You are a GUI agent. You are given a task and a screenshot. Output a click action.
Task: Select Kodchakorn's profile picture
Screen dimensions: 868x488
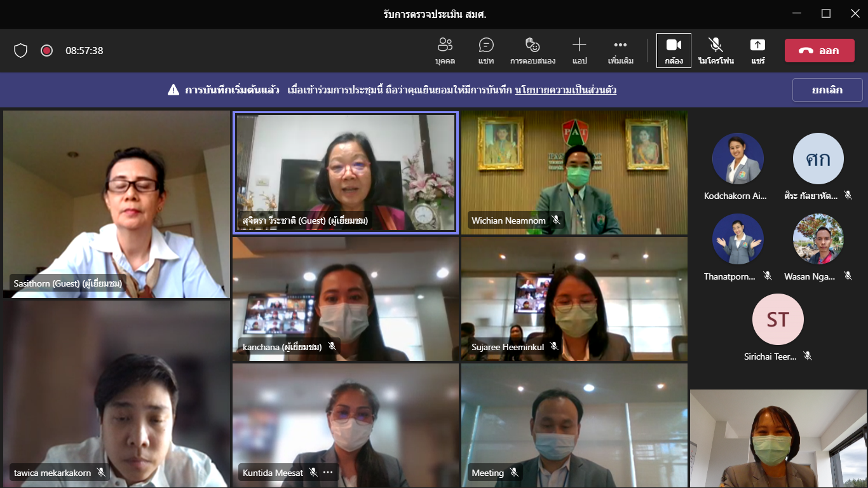pos(737,159)
